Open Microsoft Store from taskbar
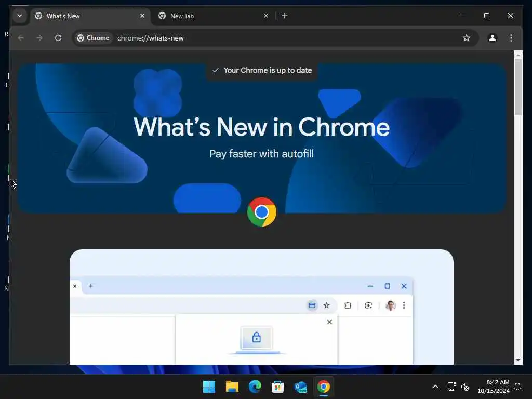This screenshot has width=532, height=399. (x=277, y=387)
